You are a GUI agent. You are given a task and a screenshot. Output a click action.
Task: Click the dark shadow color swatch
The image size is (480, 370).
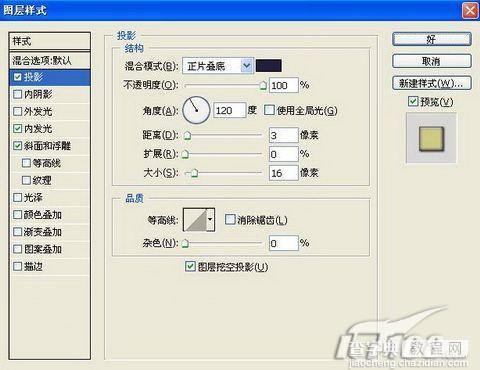269,66
